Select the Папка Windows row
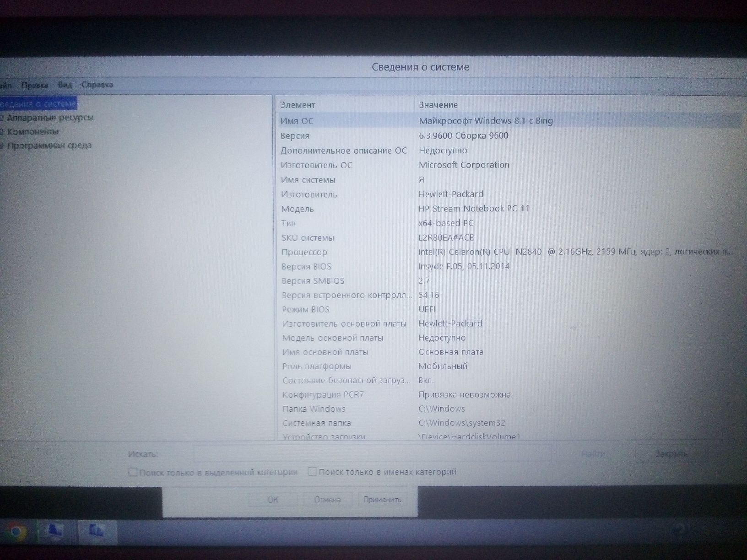The image size is (747, 560). click(509, 409)
